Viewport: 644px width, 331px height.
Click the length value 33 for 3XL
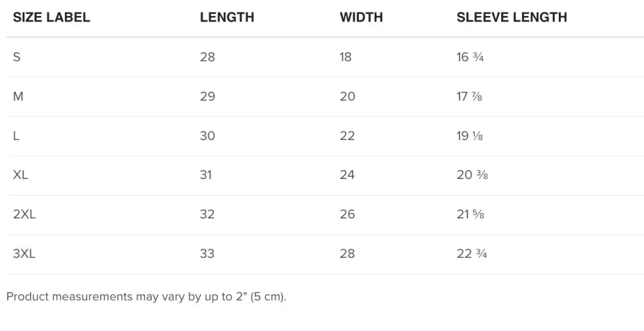pyautogui.click(x=207, y=254)
